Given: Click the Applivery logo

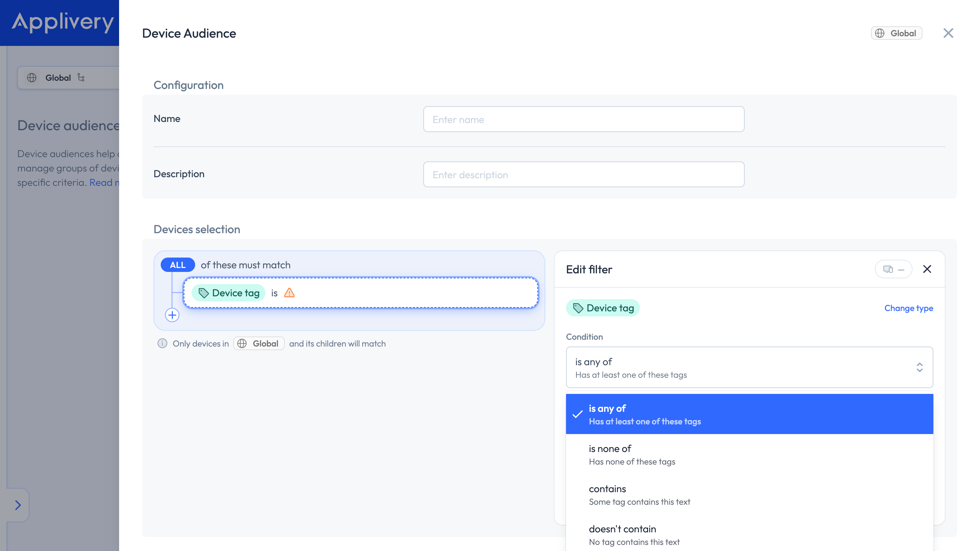Looking at the screenshot, I should click(63, 22).
